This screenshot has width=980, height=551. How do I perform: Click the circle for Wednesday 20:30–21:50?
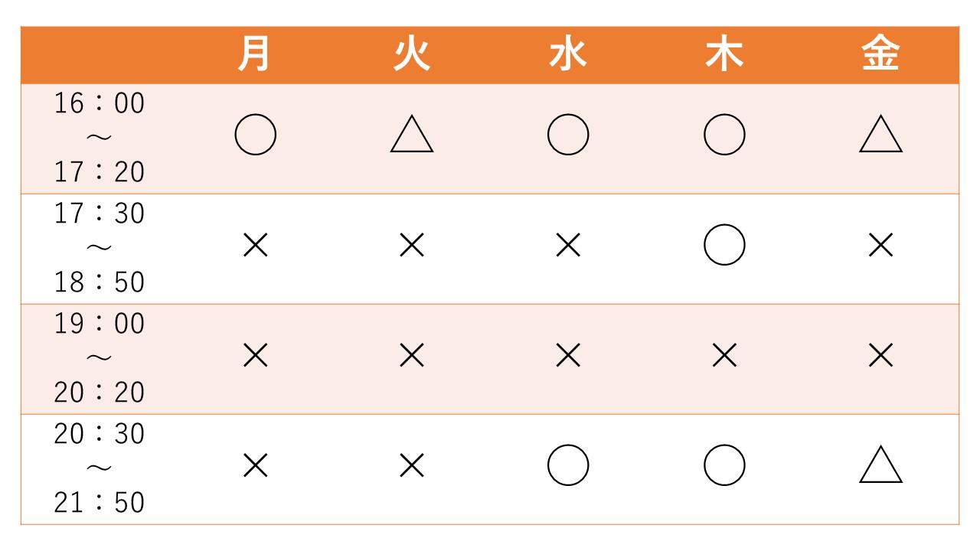[x=568, y=466]
